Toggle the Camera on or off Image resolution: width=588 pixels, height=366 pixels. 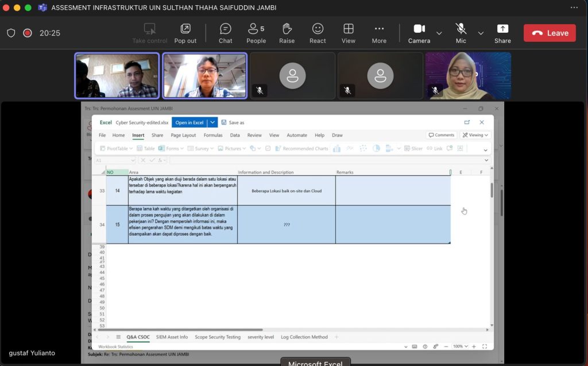point(419,33)
